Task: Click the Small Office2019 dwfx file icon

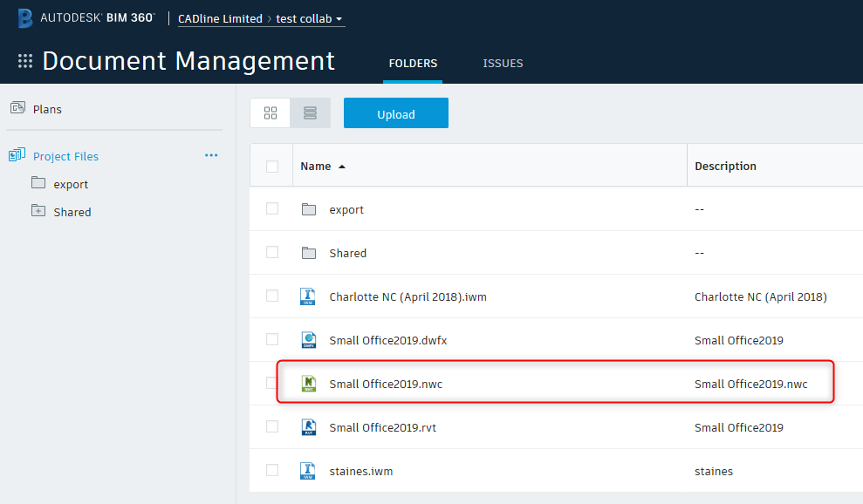Action: point(308,340)
